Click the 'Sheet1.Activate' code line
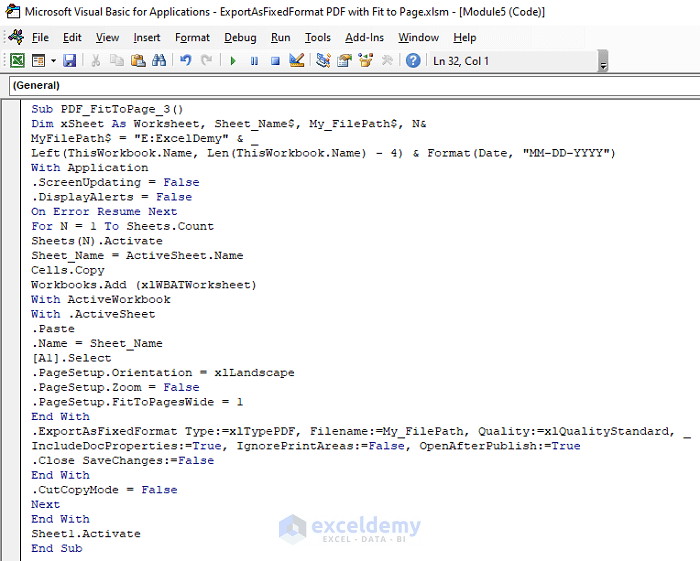Screen dimensions: 700x561 (86, 534)
